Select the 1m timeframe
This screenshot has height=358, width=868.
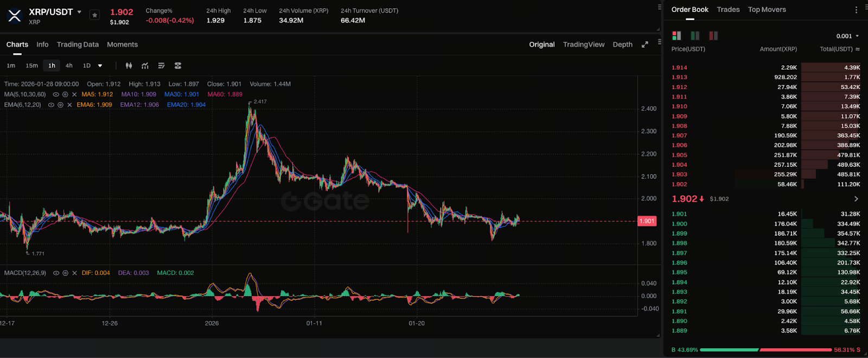click(11, 66)
